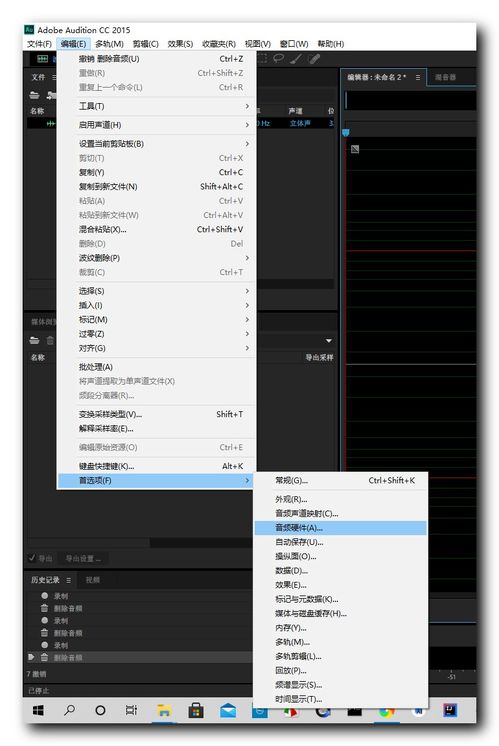499x746 pixels.
Task: Launch File Explorer from the taskbar
Action: 164,711
